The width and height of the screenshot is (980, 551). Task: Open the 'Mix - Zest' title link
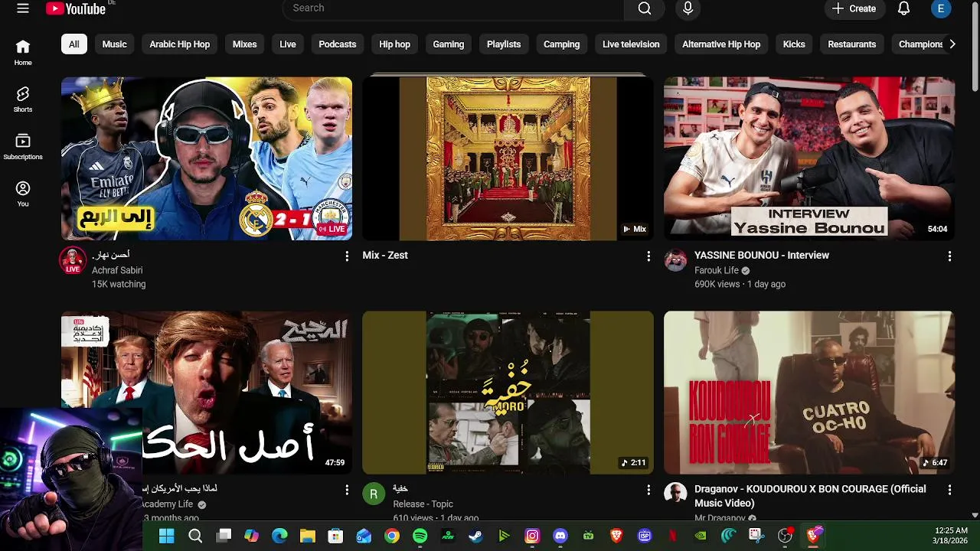[x=385, y=256]
